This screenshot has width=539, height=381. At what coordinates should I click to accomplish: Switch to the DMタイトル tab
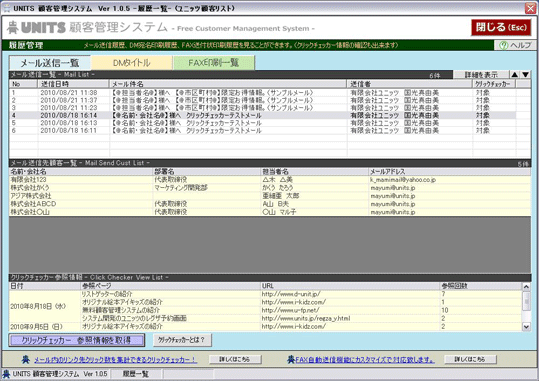click(x=132, y=63)
